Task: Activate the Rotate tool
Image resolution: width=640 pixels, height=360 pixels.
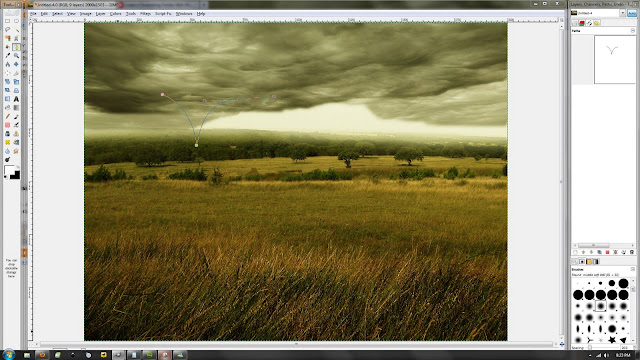Action: click(x=7, y=82)
